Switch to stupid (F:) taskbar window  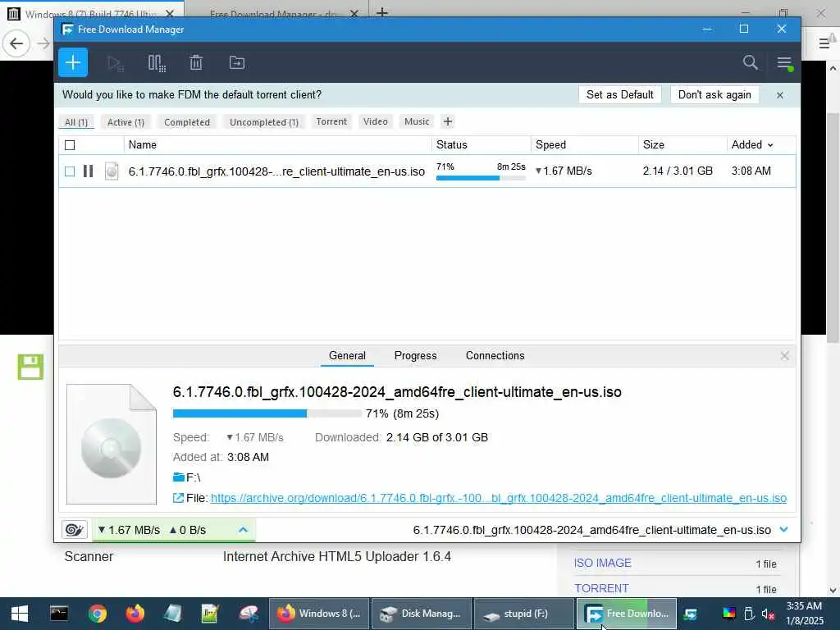pyautogui.click(x=524, y=614)
